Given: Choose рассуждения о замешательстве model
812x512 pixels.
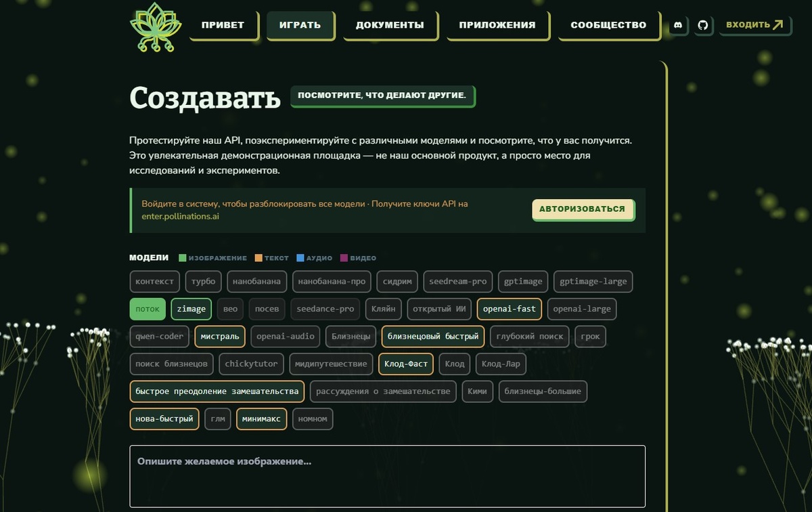Looking at the screenshot, I should pos(383,391).
